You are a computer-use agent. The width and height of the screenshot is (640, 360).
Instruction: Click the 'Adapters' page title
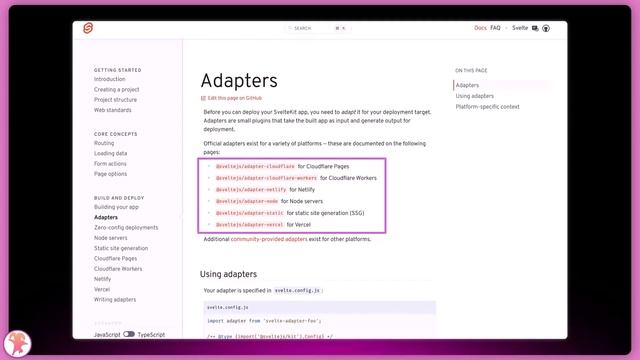coord(239,80)
